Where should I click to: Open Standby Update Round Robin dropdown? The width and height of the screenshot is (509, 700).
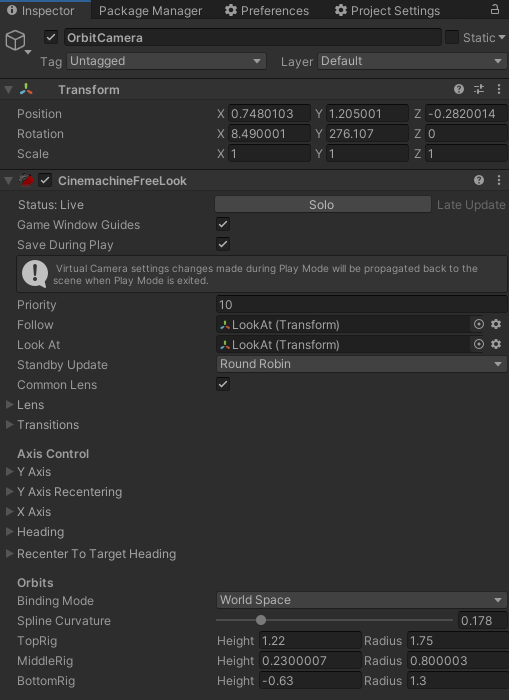[362, 364]
